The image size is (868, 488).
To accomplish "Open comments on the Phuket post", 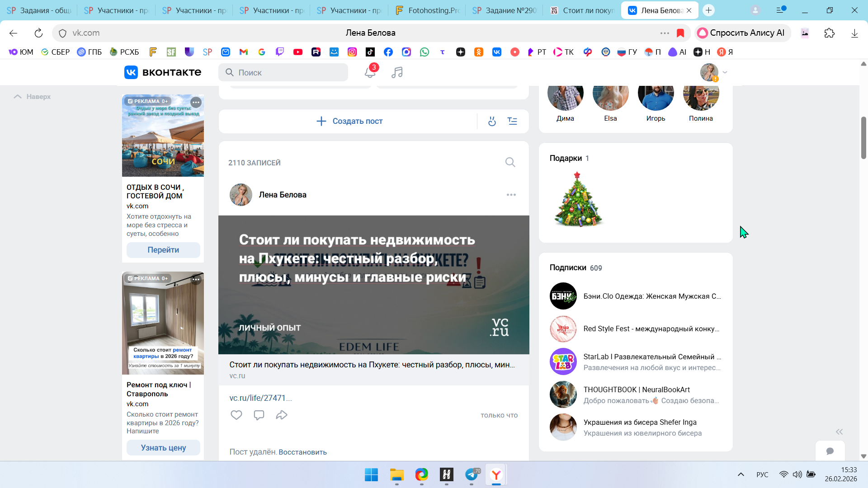I will click(259, 415).
